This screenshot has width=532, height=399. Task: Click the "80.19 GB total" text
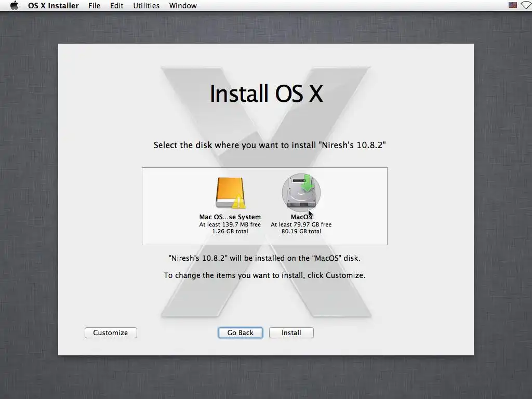tap(301, 231)
